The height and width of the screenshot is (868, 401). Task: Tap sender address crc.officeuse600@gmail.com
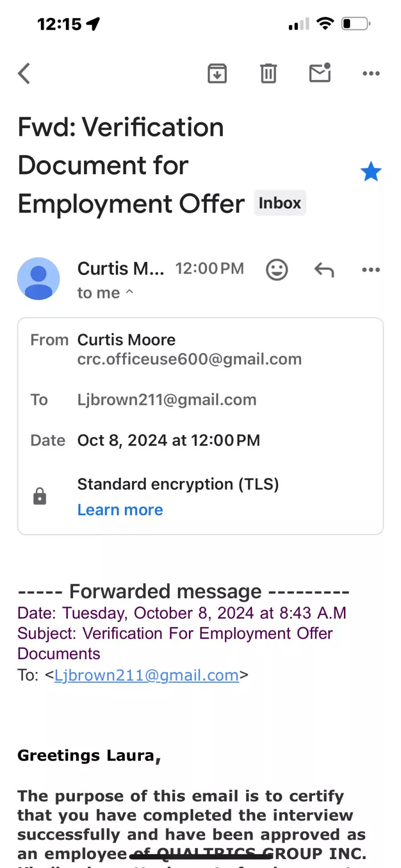point(189,359)
